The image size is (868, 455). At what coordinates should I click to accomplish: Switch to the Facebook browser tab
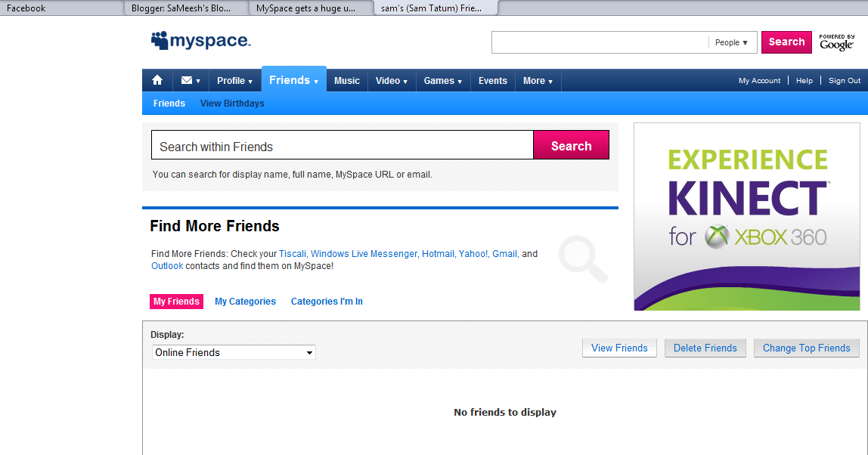tap(61, 8)
